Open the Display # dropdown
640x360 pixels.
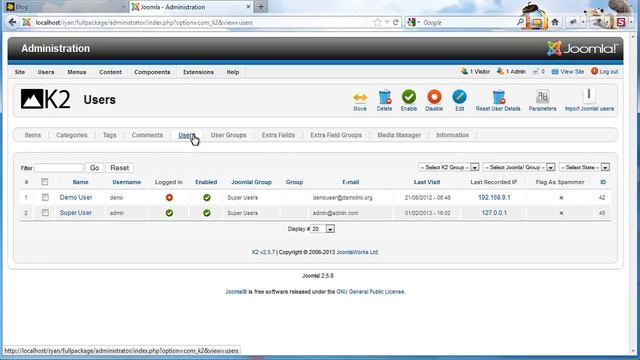pos(322,229)
